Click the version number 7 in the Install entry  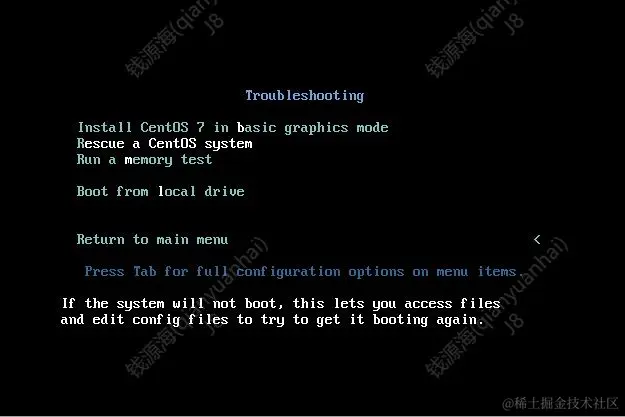click(x=200, y=128)
